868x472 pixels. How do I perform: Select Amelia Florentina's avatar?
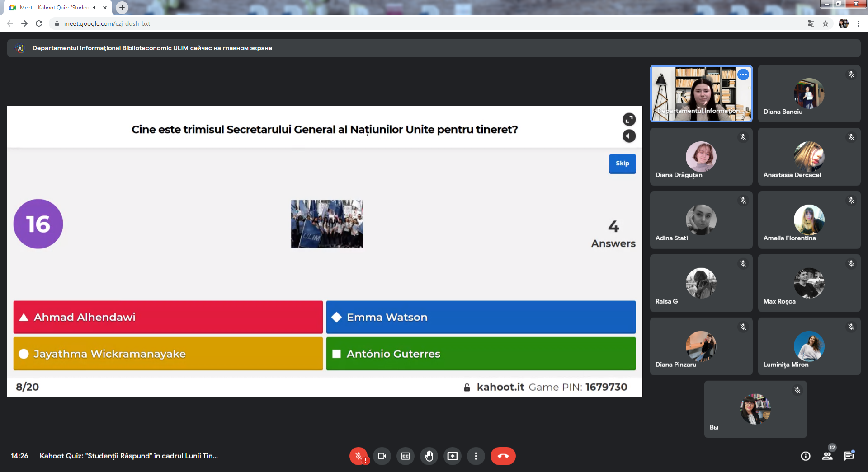[809, 220]
